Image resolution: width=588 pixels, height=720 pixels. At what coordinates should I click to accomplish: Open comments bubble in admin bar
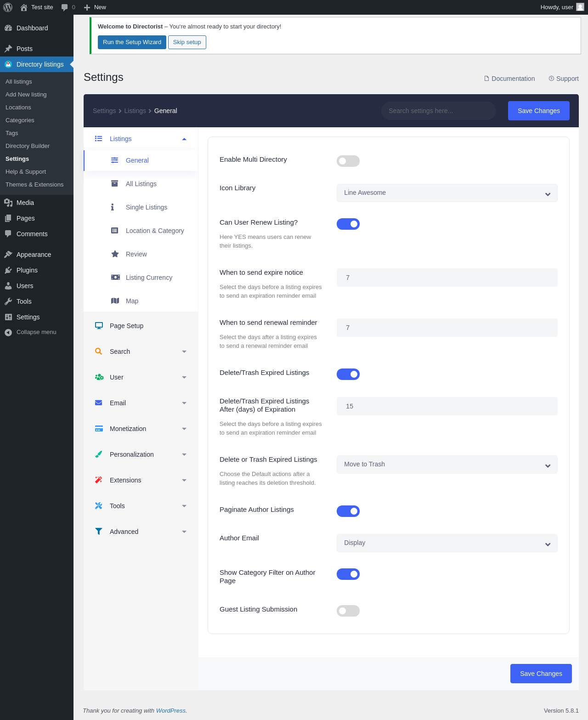pos(65,7)
